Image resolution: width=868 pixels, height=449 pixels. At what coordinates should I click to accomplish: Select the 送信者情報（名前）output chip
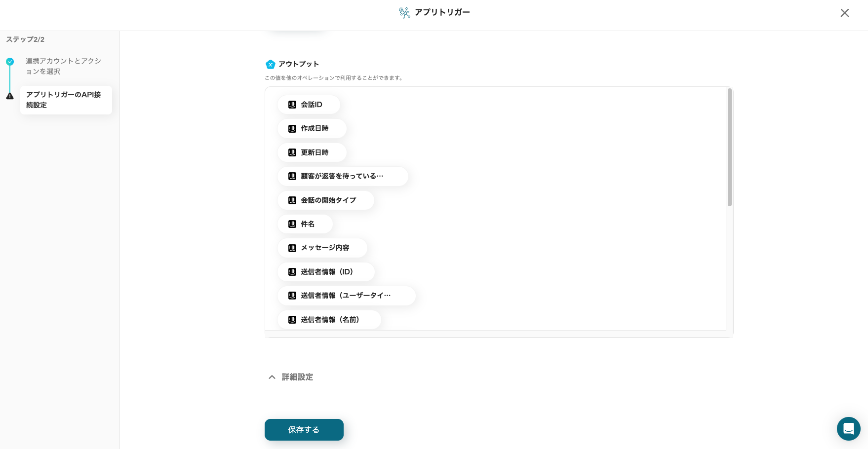pos(329,320)
